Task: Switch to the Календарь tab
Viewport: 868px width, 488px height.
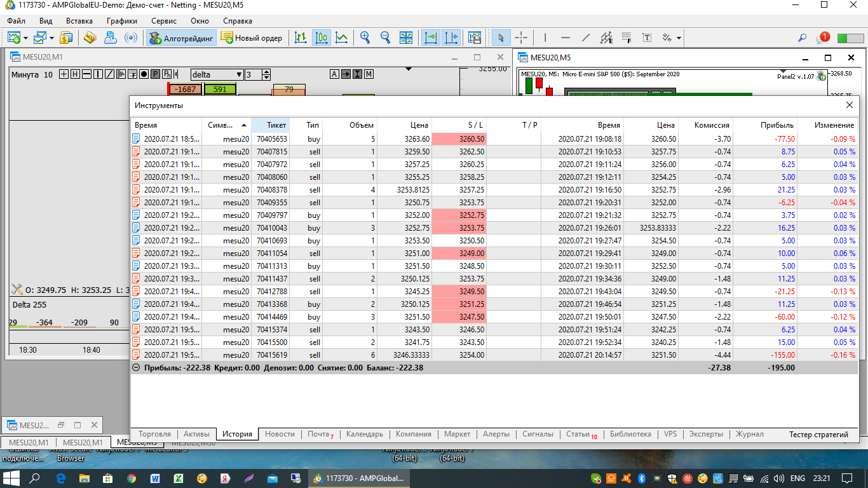Action: click(365, 434)
